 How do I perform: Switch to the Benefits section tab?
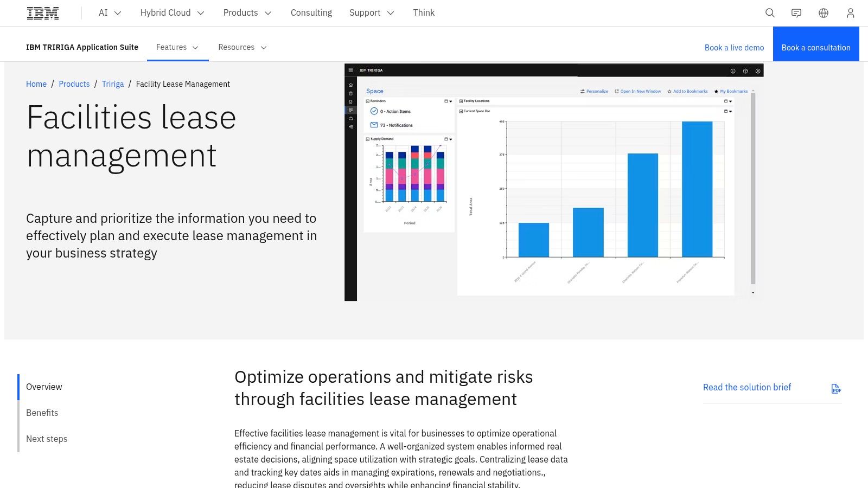click(42, 413)
